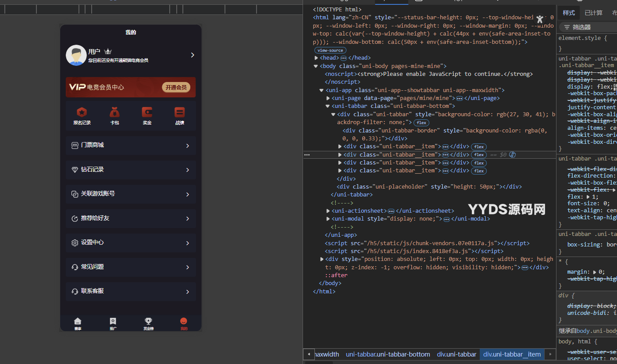Image resolution: width=617 pixels, height=364 pixels.
Task: Open the 战绩 icon
Action: [x=179, y=112]
